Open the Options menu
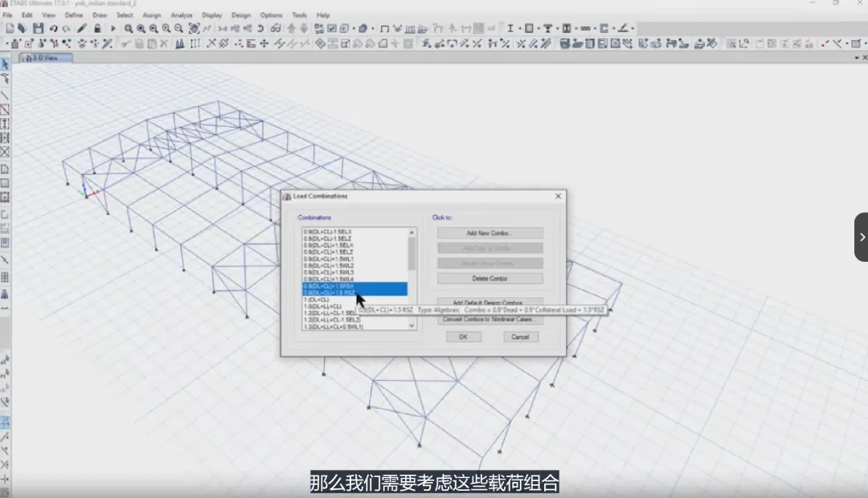 (x=272, y=15)
